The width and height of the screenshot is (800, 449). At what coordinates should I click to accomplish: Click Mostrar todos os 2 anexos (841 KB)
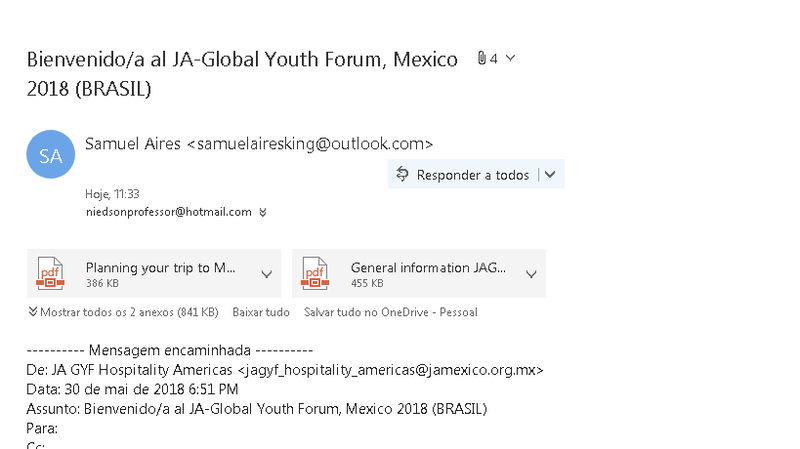click(123, 312)
